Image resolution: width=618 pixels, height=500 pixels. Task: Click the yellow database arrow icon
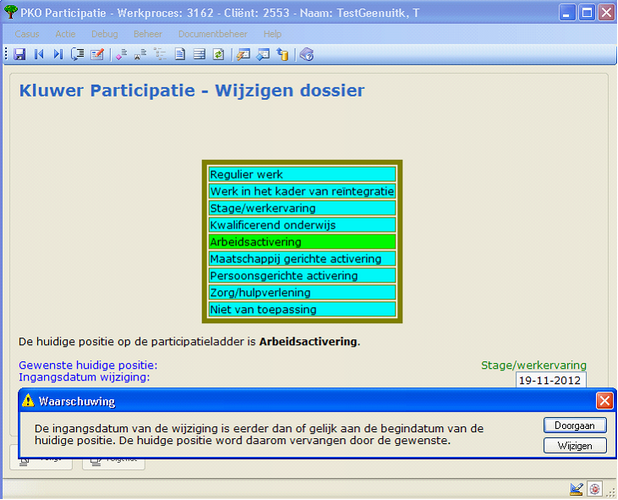click(x=282, y=54)
